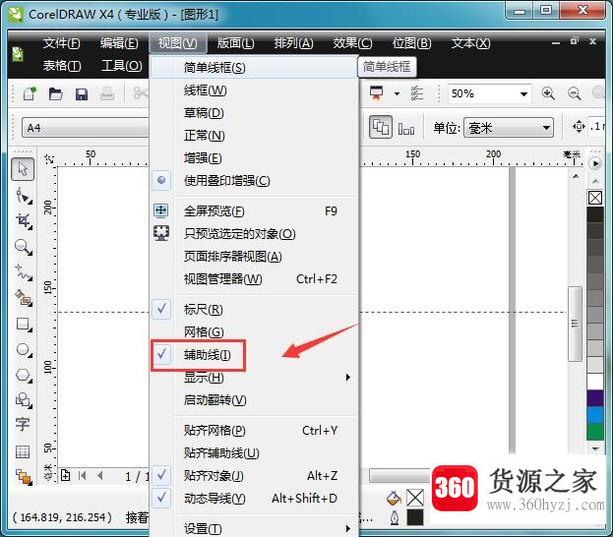
Task: Expand the color palette flyout arrow
Action: 595,163
